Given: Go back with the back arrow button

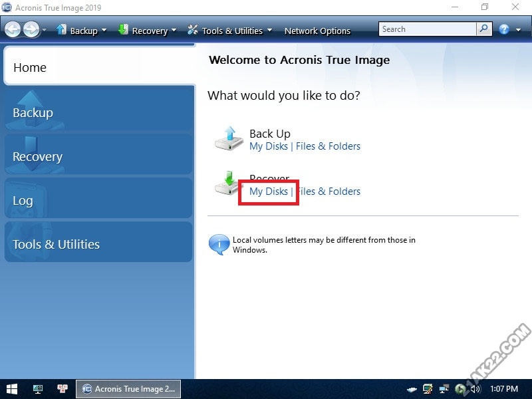Looking at the screenshot, I should point(13,29).
